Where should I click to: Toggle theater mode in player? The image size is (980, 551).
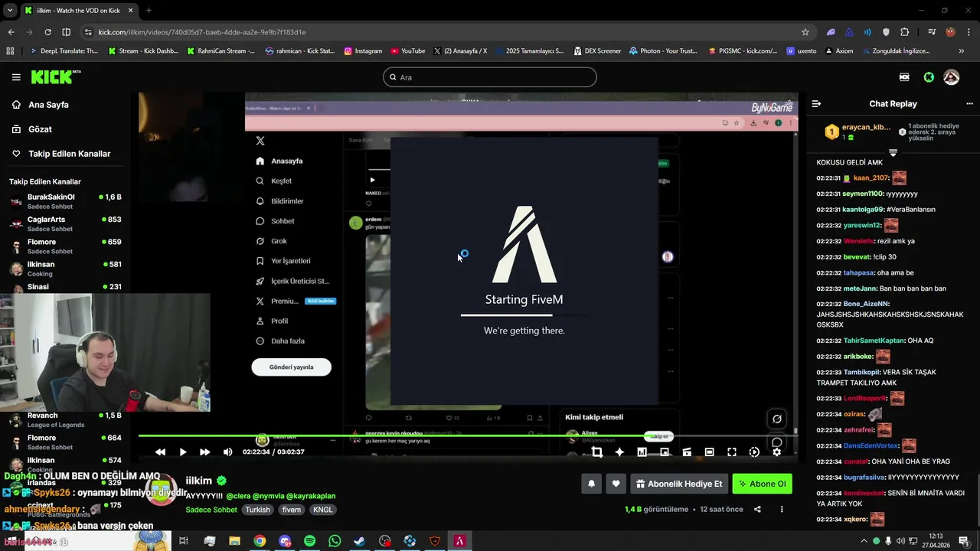tap(709, 452)
